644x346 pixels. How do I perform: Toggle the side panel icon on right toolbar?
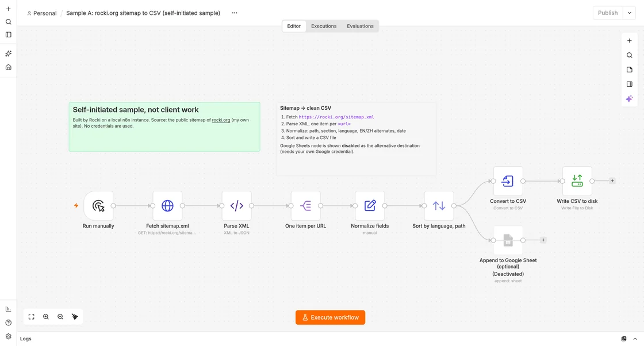tap(629, 84)
